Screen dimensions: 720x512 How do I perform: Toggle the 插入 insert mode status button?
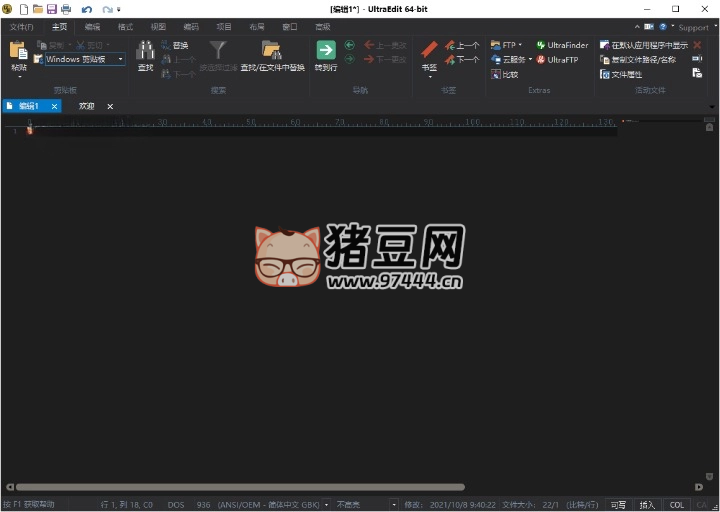coord(647,505)
